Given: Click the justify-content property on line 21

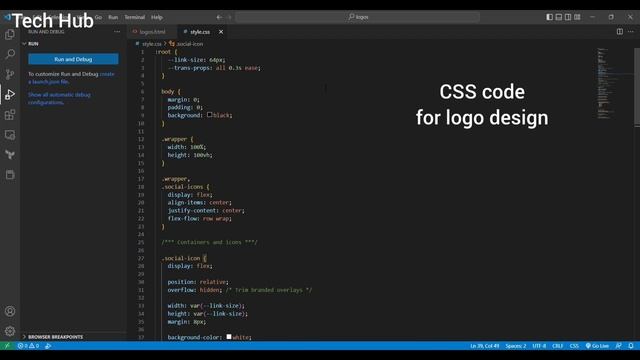Looking at the screenshot, I should pos(193,211).
